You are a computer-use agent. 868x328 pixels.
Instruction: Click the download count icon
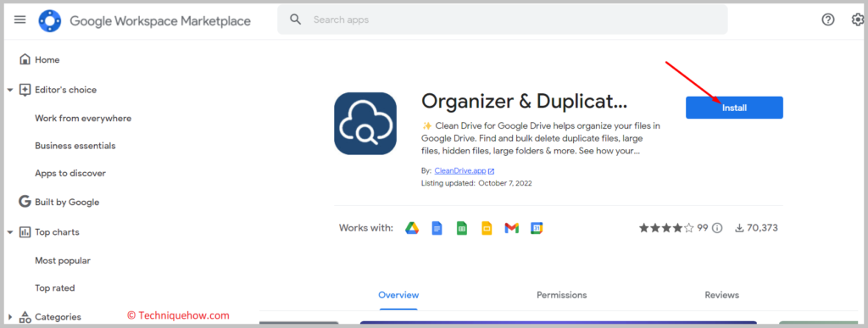pos(739,228)
